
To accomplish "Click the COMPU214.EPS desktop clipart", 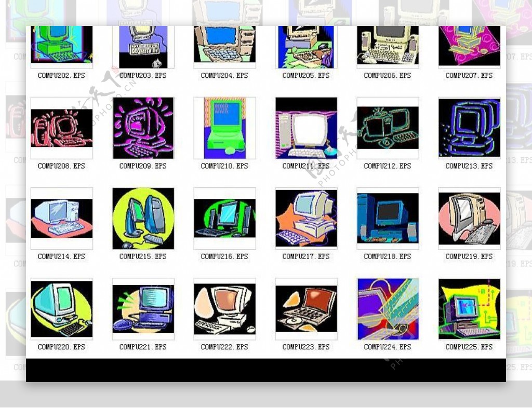I will (61, 218).
